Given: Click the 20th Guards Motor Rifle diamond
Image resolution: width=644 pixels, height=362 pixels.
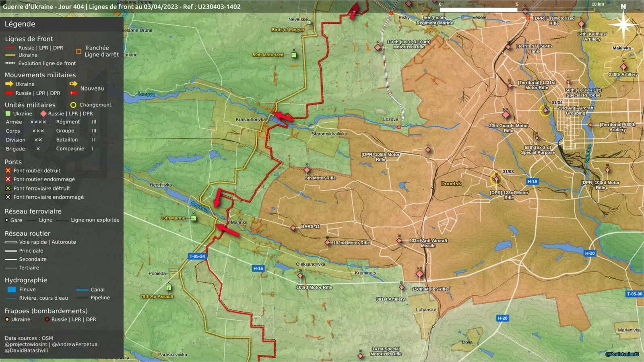Looking at the screenshot, I should click(506, 115).
